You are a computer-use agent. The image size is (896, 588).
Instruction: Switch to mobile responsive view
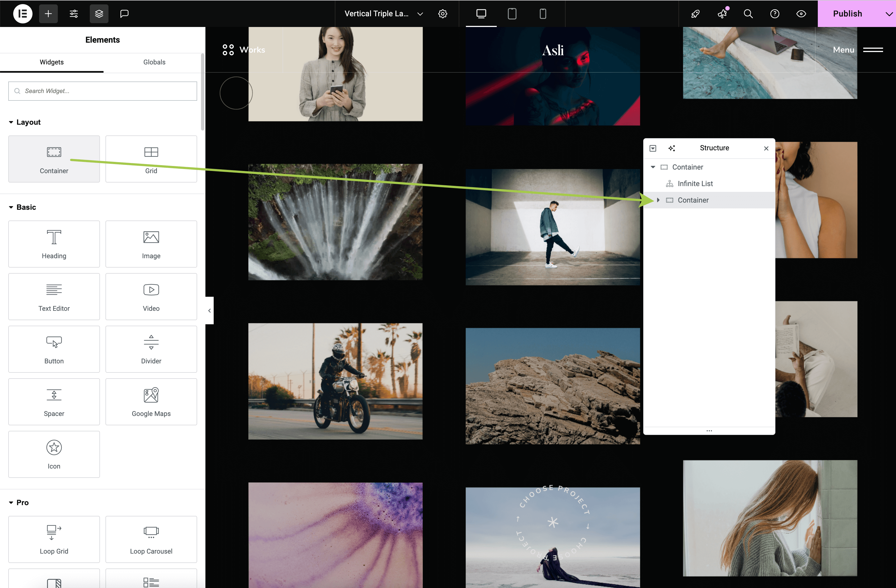click(542, 14)
